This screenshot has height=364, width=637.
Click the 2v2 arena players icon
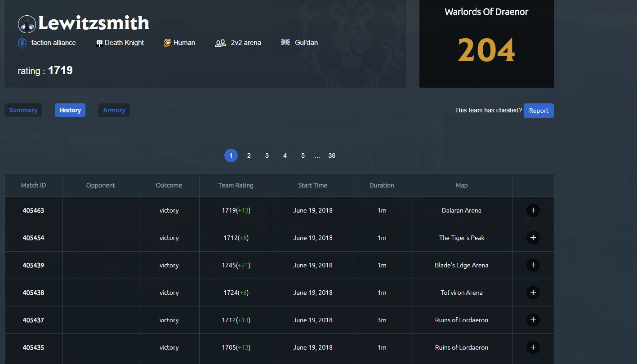click(220, 43)
